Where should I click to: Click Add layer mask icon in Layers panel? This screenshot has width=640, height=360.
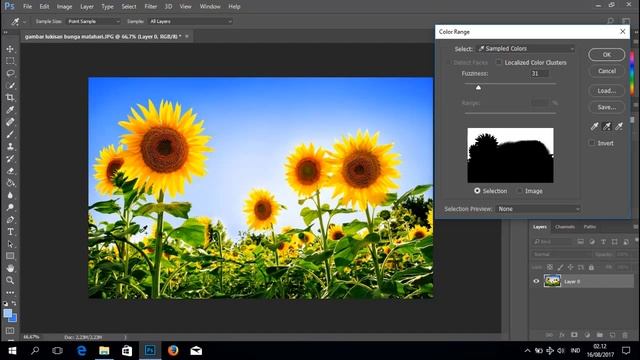[x=574, y=335]
